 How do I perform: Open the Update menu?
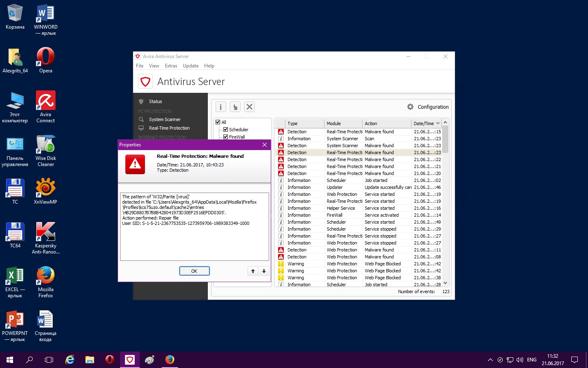(190, 66)
